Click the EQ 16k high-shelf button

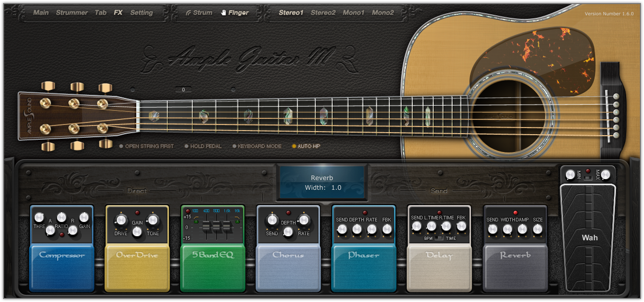click(237, 221)
